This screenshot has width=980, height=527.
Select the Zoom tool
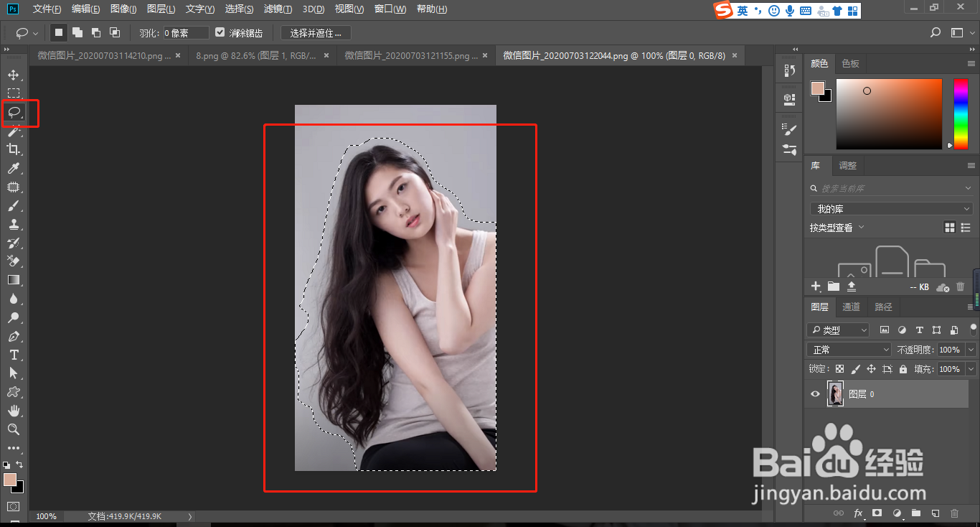click(x=13, y=429)
